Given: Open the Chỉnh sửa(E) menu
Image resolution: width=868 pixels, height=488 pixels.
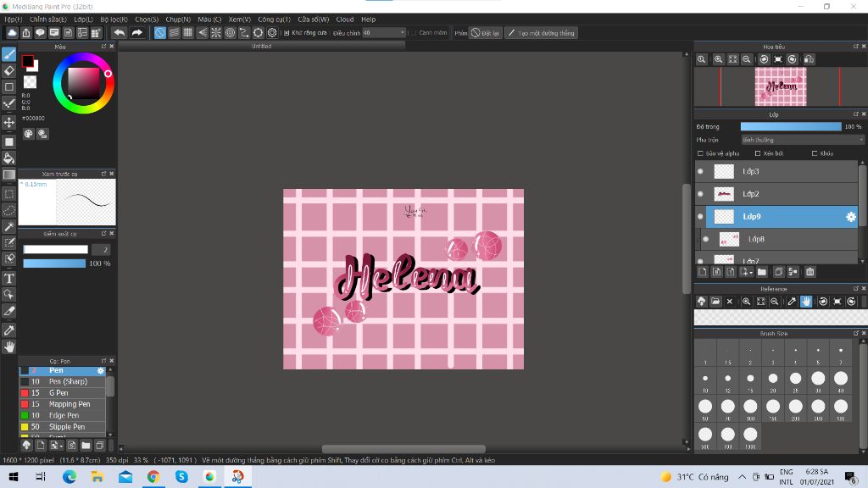Looking at the screenshot, I should point(48,19).
